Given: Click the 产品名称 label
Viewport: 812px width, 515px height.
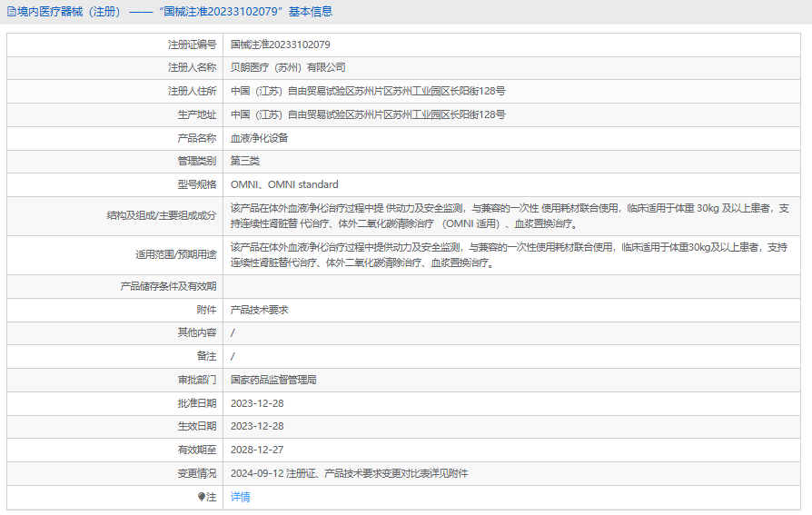Looking at the screenshot, I should click(x=197, y=138).
